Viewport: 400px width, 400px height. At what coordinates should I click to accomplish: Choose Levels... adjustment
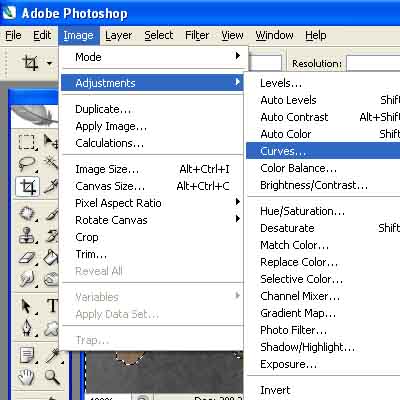point(323,83)
